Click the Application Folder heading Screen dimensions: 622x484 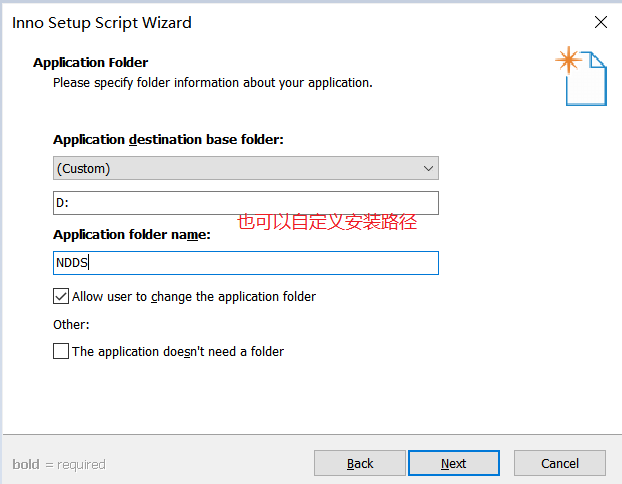click(90, 63)
